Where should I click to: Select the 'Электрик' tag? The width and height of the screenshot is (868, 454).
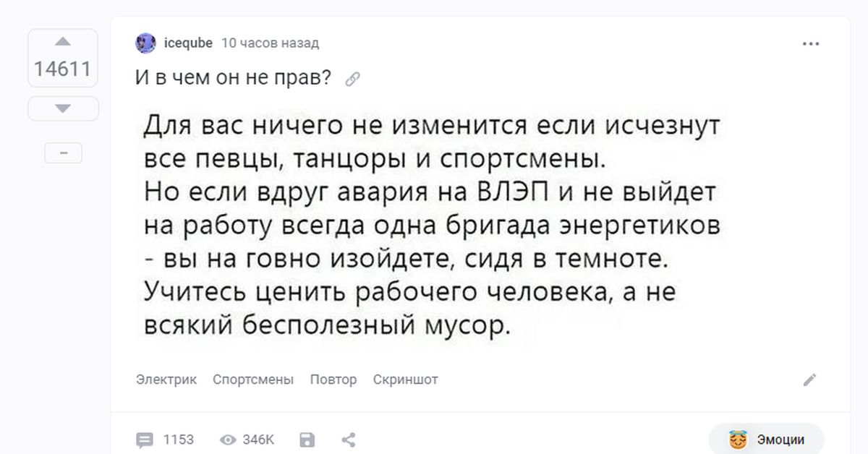[x=166, y=380]
